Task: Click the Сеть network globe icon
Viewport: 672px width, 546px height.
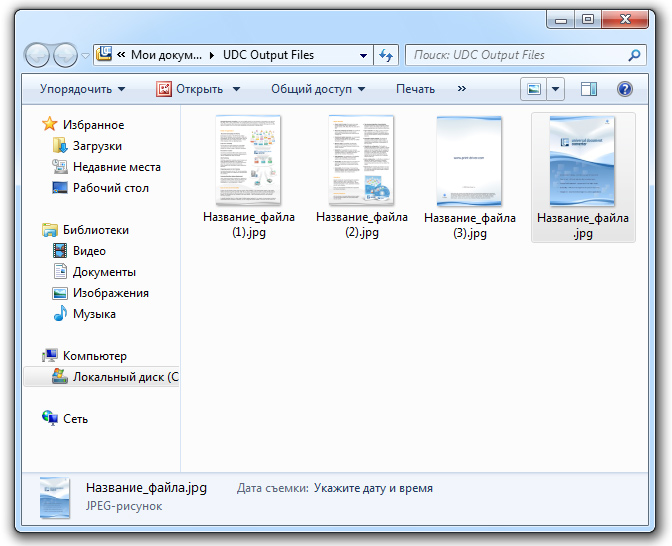Action: [x=50, y=418]
